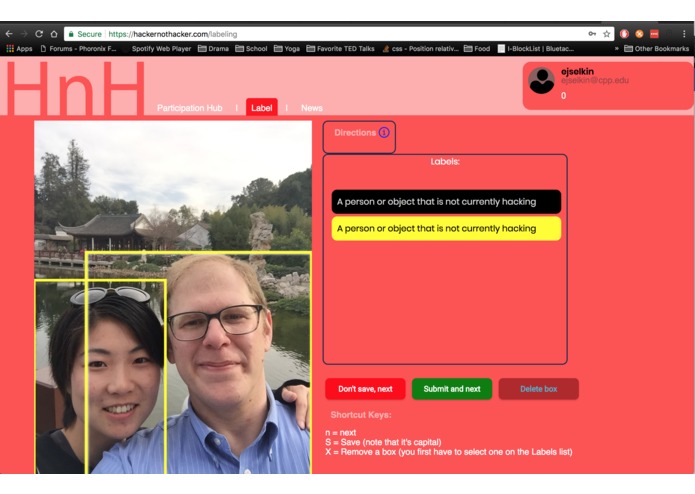695x494 pixels.
Task: Open Other Bookmarks folder
Action: pos(656,49)
